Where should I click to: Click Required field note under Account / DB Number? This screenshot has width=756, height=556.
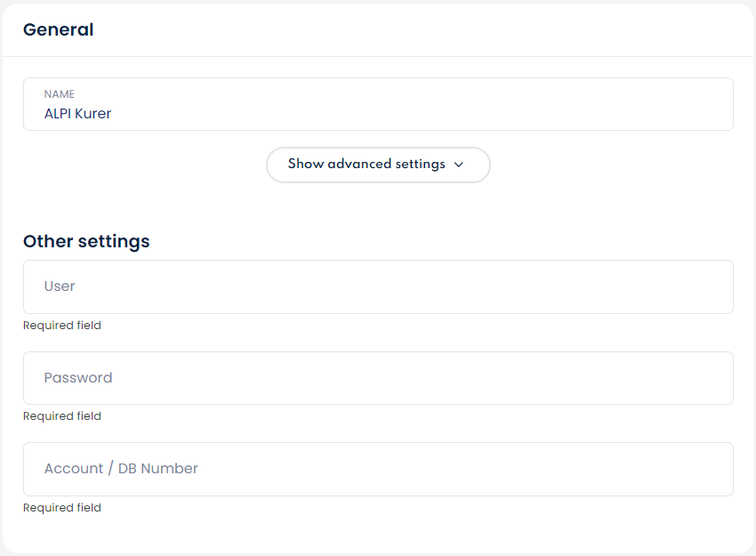point(62,508)
